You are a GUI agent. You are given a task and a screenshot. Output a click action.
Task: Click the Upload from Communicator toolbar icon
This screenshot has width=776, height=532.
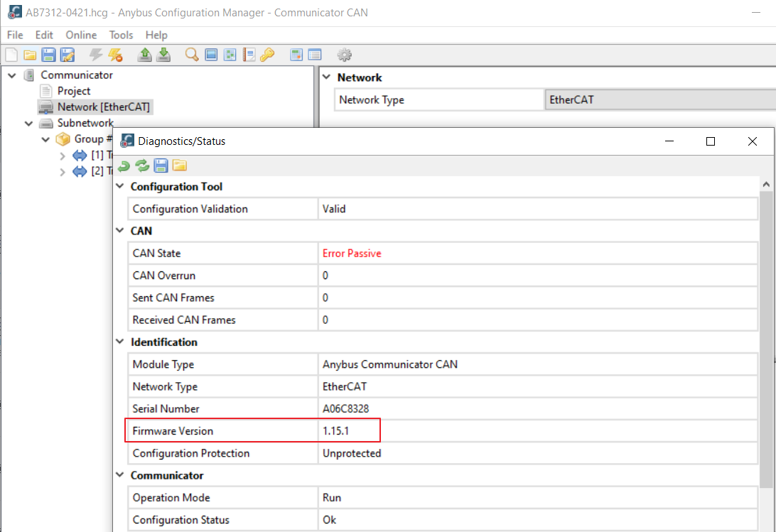[144, 55]
